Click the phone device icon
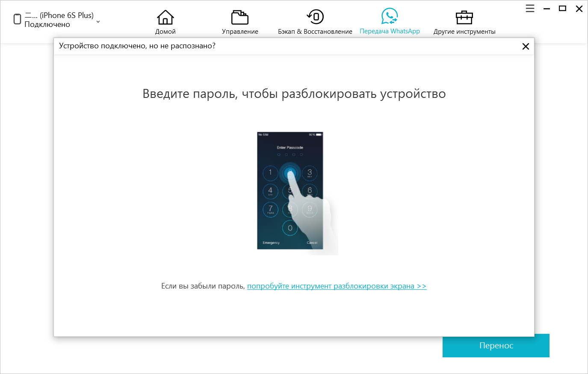Screen dimensions: 588x374 (18, 19)
